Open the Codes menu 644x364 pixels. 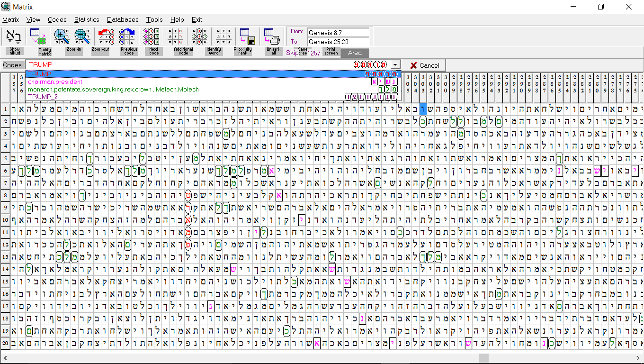click(57, 19)
